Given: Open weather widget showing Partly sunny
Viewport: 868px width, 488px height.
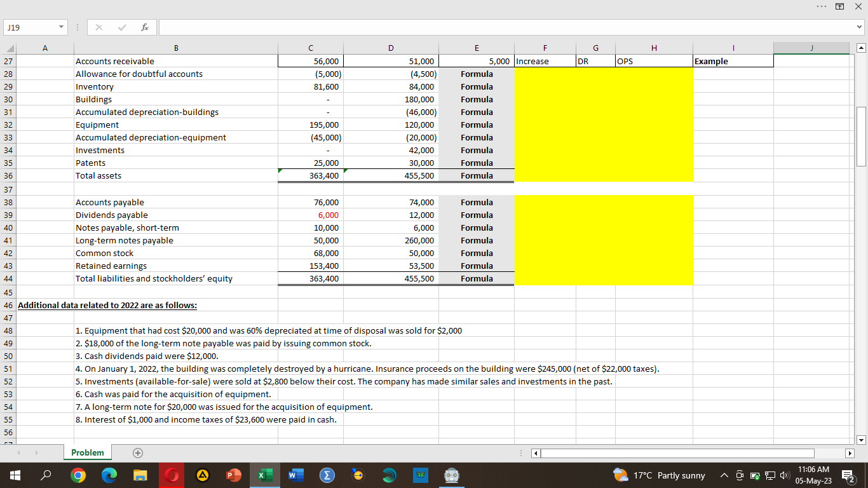Looking at the screenshot, I should point(659,475).
